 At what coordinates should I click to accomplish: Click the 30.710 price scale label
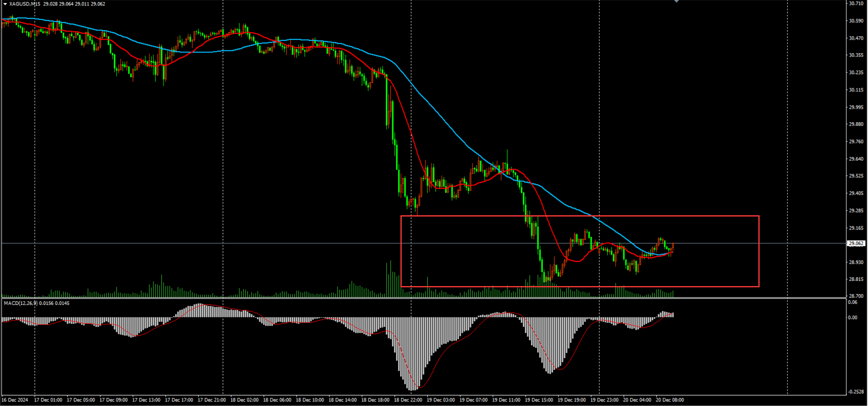(x=856, y=3)
